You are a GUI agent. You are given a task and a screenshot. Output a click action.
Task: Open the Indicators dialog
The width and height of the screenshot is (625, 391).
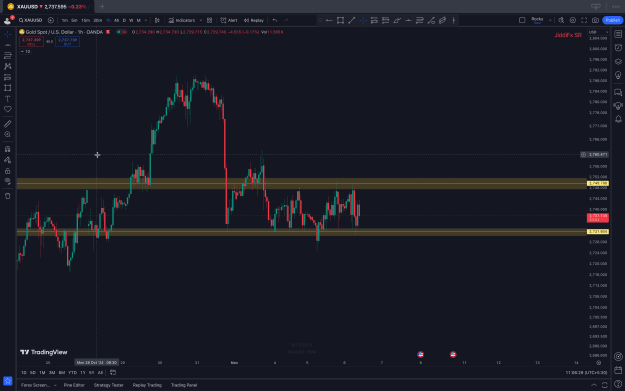coord(182,20)
